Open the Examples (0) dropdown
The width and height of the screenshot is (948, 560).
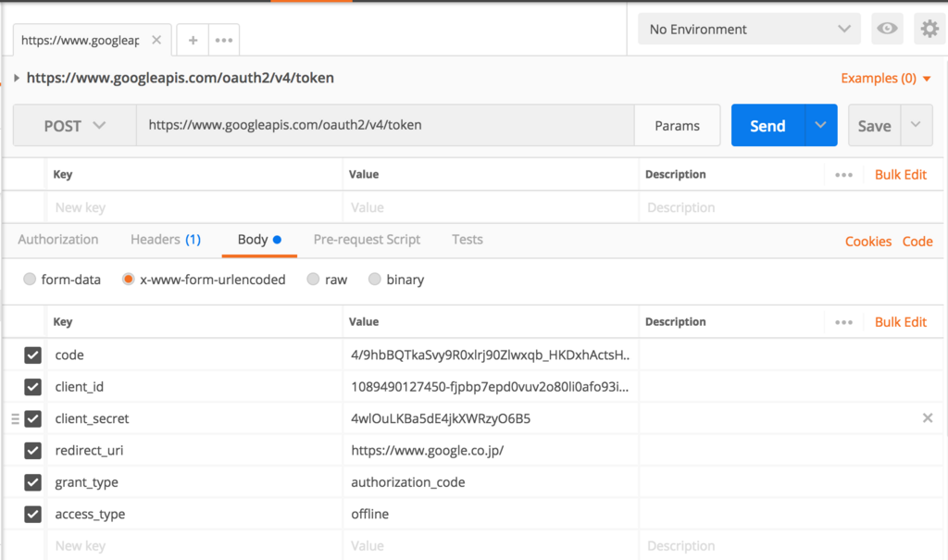click(885, 78)
